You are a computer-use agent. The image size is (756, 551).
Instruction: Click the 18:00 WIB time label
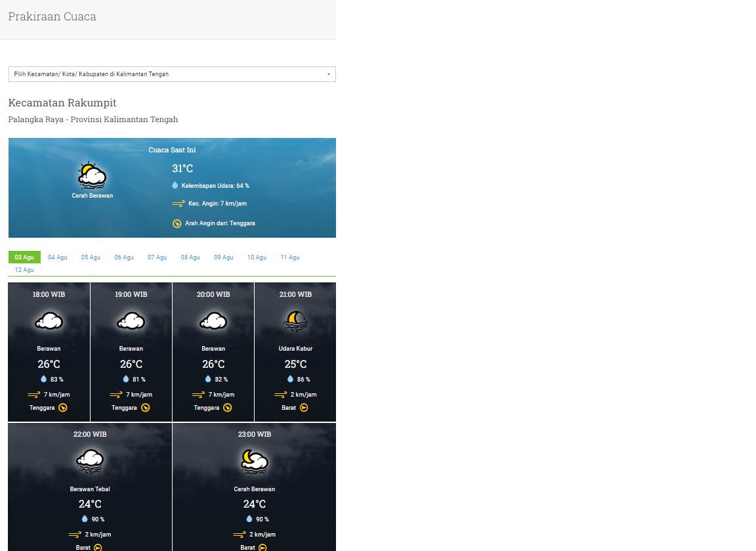pyautogui.click(x=49, y=294)
